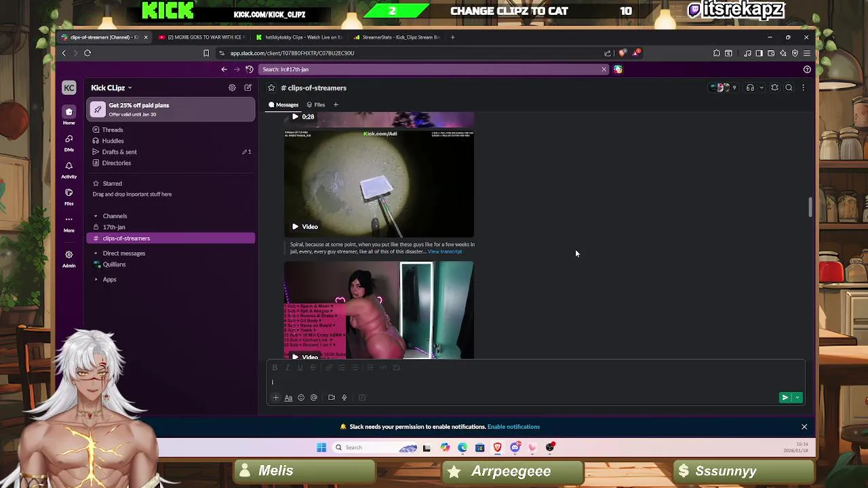
Task: Select clips-of-streamers channel in sidebar
Action: pyautogui.click(x=171, y=238)
